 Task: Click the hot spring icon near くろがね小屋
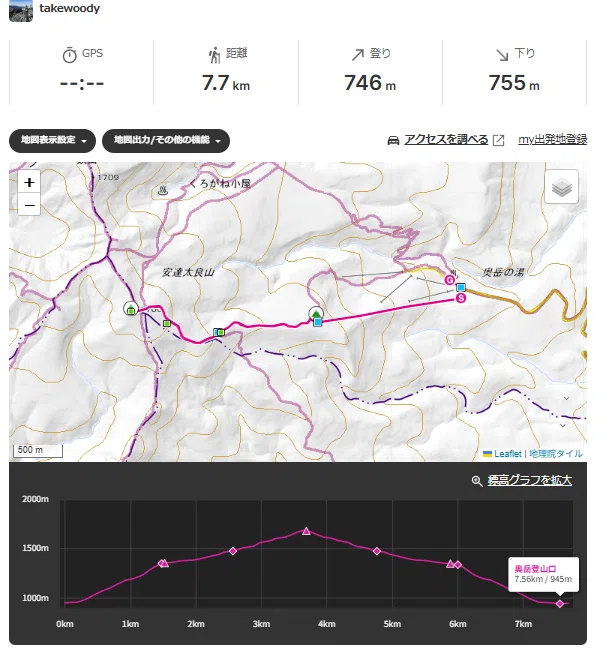[163, 191]
